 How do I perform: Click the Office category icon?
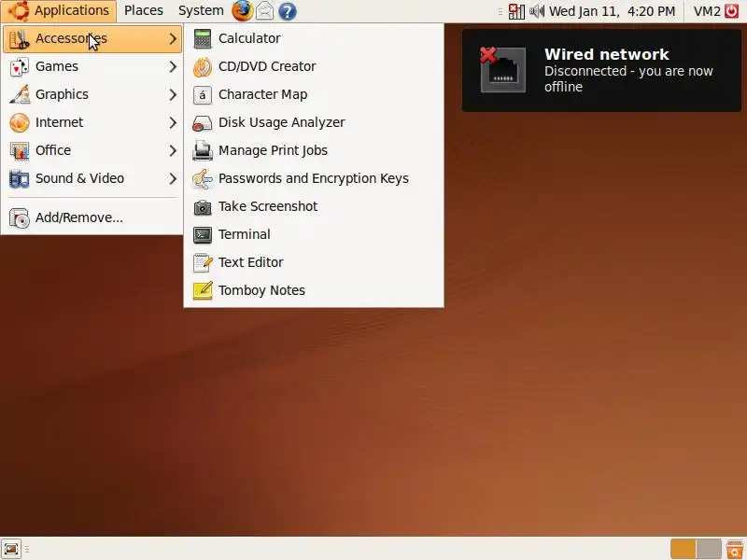(x=20, y=150)
